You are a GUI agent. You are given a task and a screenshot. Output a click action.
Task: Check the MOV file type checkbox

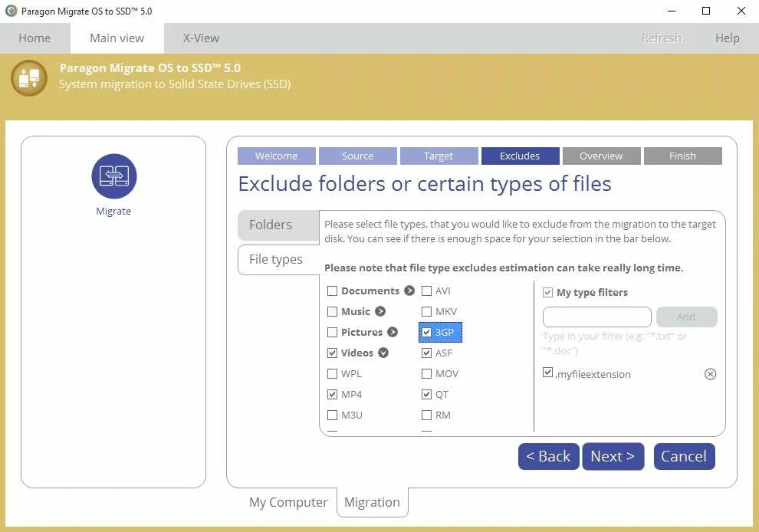tap(426, 374)
